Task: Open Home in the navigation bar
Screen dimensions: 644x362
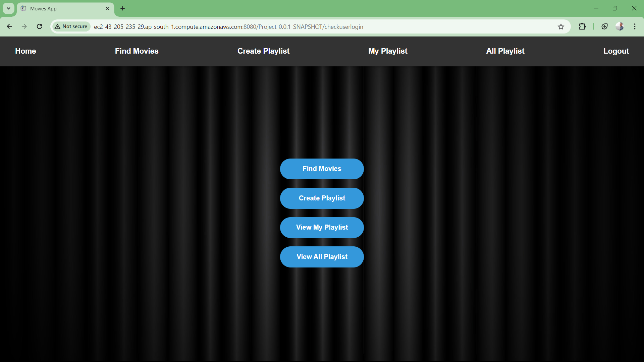Action: click(25, 51)
